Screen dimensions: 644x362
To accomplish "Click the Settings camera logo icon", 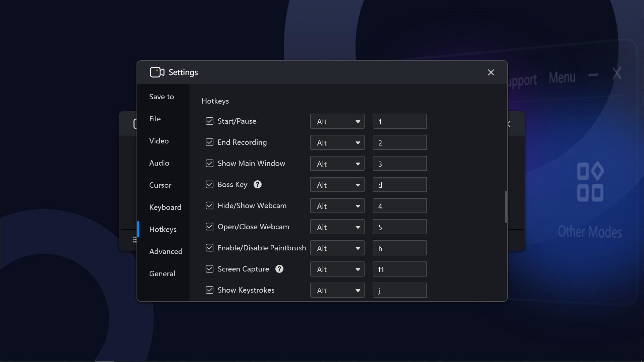I will coord(157,72).
